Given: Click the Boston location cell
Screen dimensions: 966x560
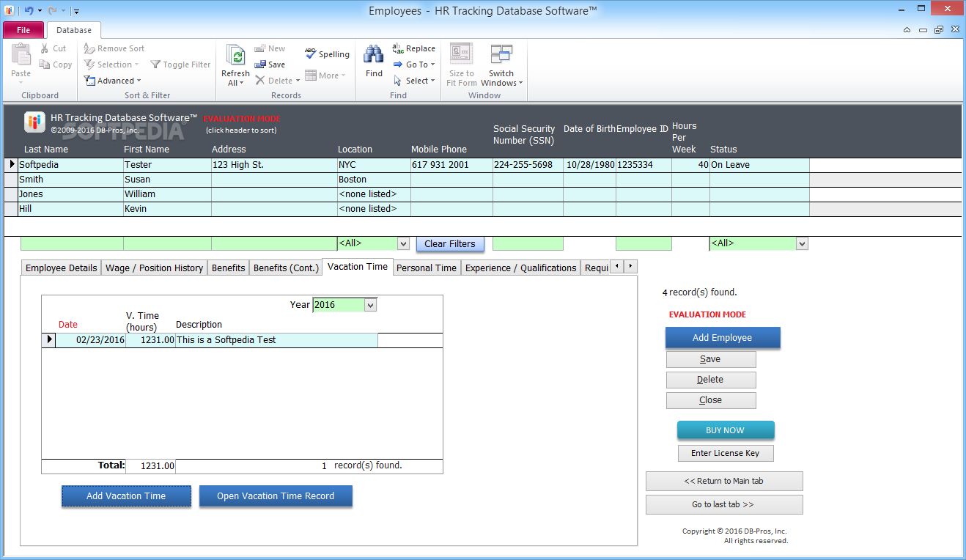Looking at the screenshot, I should [x=374, y=180].
